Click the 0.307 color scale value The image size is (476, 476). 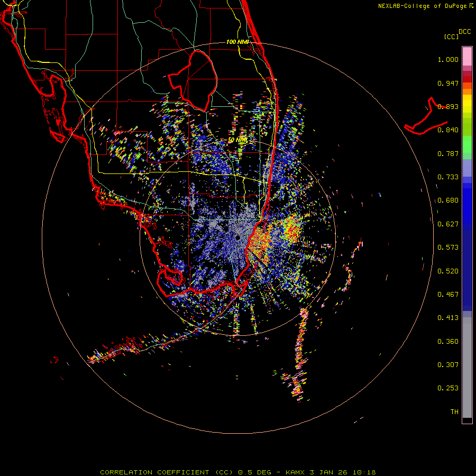coord(448,365)
